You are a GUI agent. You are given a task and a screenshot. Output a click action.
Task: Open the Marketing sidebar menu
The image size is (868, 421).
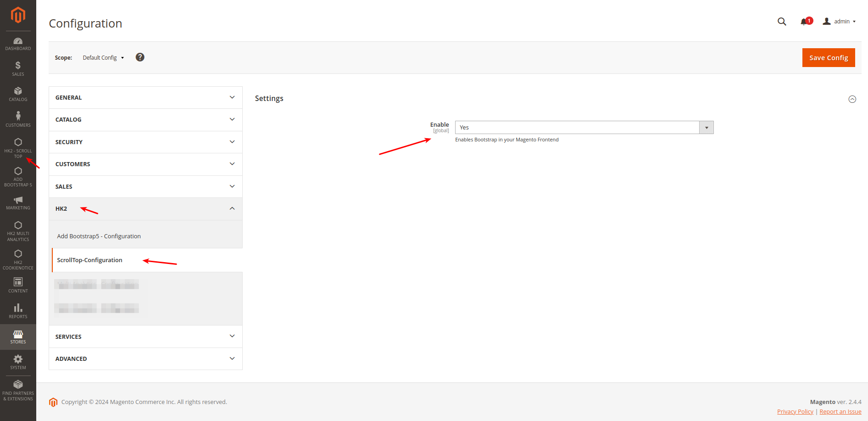(x=18, y=201)
